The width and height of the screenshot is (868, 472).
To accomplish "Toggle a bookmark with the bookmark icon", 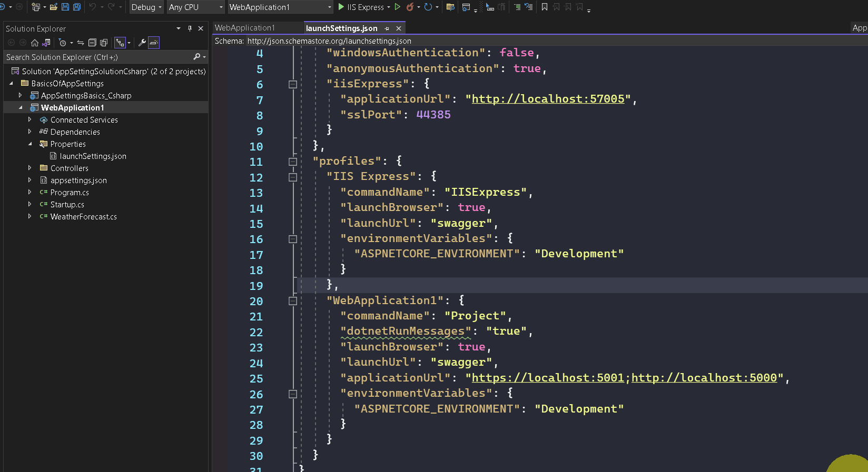I will [x=545, y=7].
